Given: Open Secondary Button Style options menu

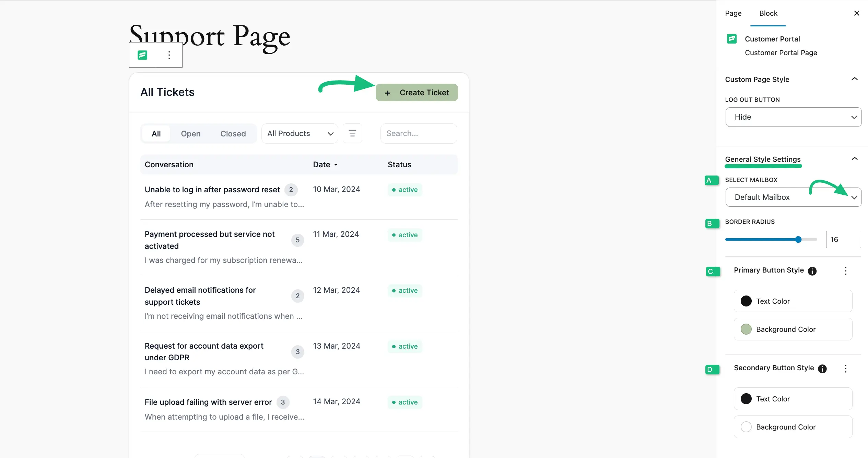Looking at the screenshot, I should pos(845,369).
